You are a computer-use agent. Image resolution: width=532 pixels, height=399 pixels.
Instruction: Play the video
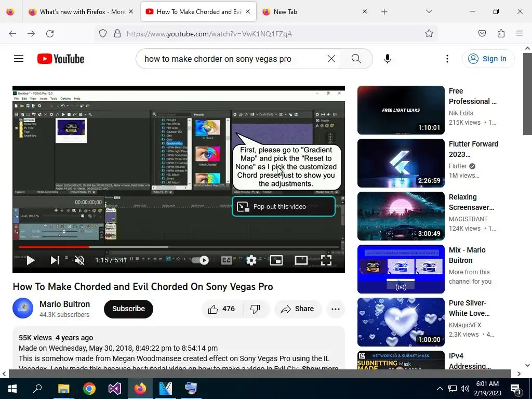(x=31, y=260)
